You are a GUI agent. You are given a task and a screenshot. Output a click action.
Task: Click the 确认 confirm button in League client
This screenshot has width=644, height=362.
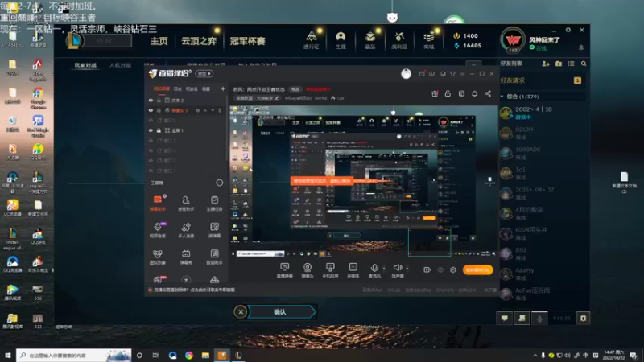point(282,312)
